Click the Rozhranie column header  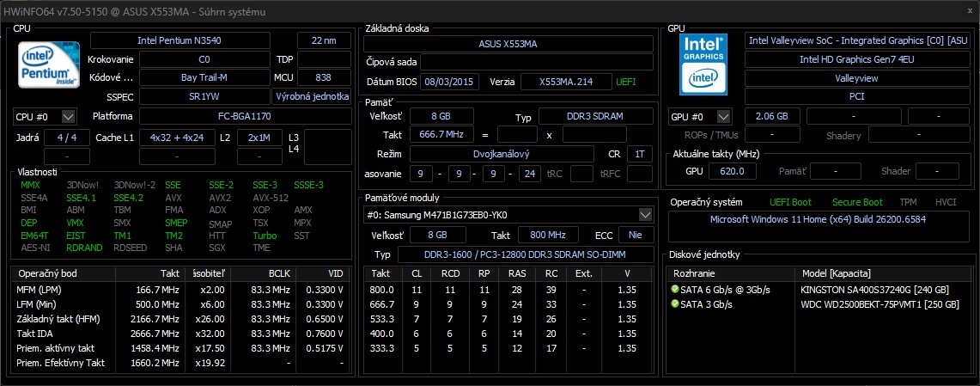[x=728, y=272]
